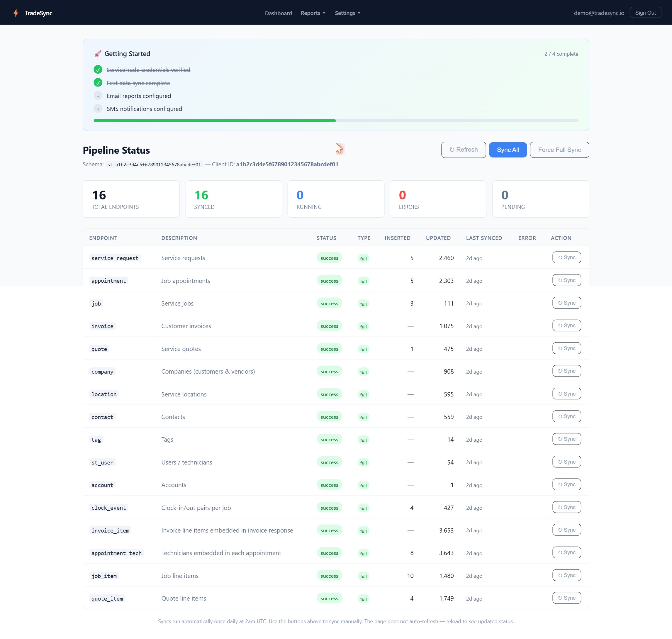Sync the location endpoint
The image size is (672, 639).
coord(566,394)
